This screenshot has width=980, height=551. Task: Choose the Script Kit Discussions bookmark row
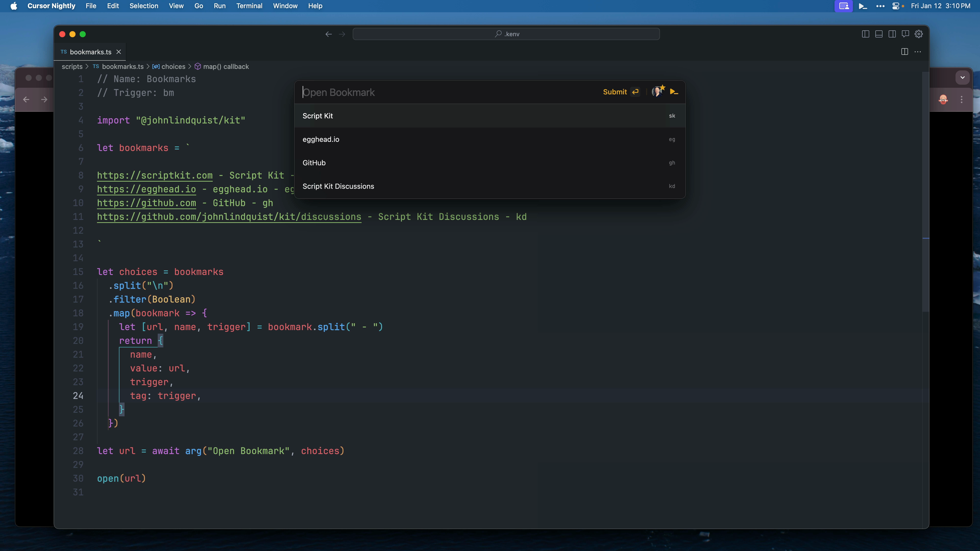[490, 186]
